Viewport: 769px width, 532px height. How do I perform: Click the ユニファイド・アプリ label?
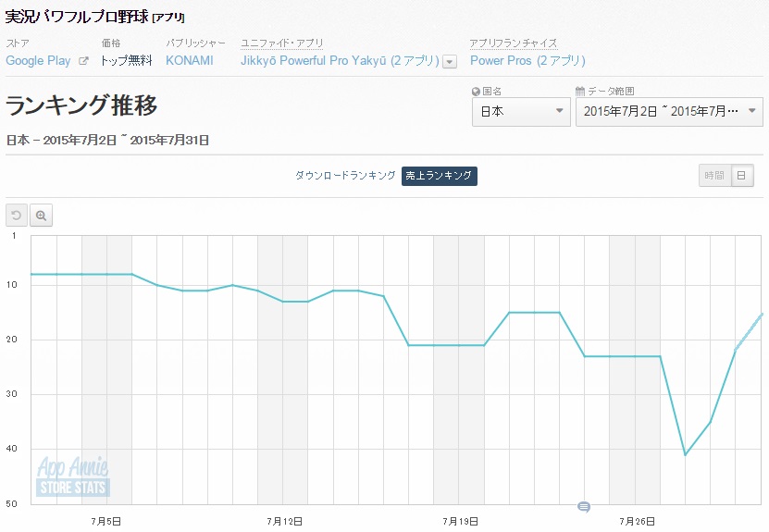[x=281, y=43]
